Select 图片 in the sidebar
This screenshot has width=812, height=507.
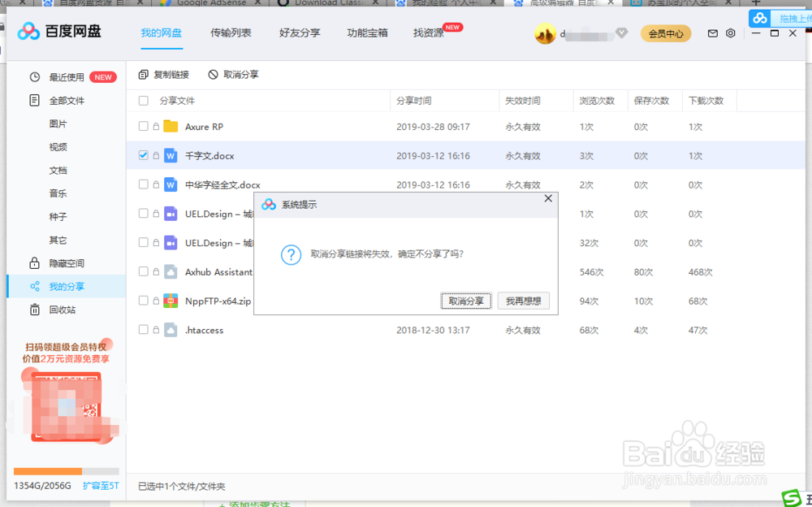click(58, 123)
